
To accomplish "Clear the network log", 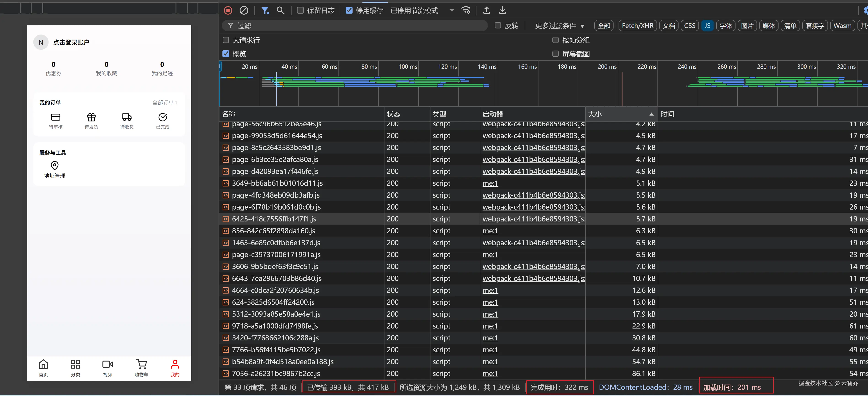I will (244, 11).
